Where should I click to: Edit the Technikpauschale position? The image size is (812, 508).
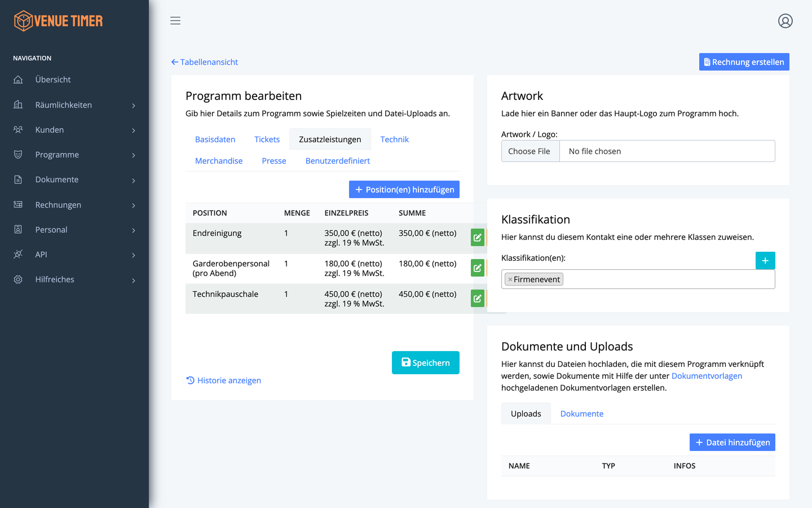pos(478,298)
